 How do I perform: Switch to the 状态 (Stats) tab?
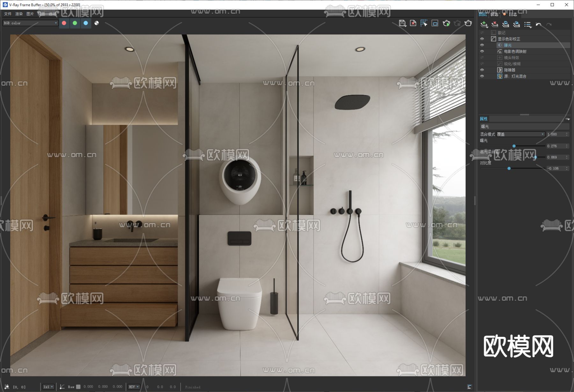tap(494, 14)
